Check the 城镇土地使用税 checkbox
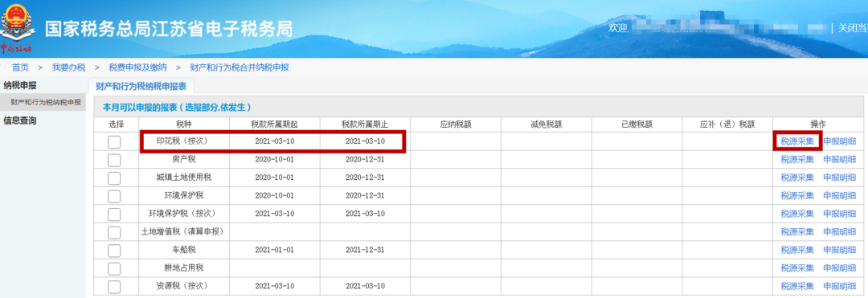Viewport: 868px width, 298px height. click(114, 178)
